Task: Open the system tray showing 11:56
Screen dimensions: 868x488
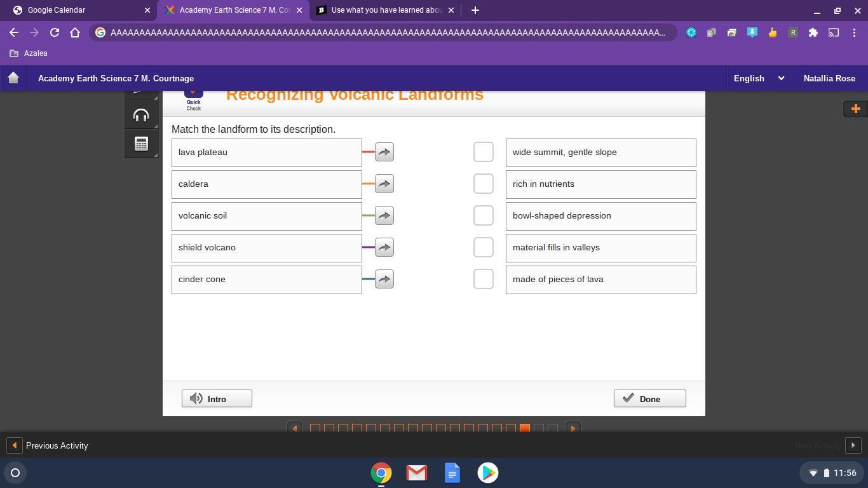Action: [831, 473]
